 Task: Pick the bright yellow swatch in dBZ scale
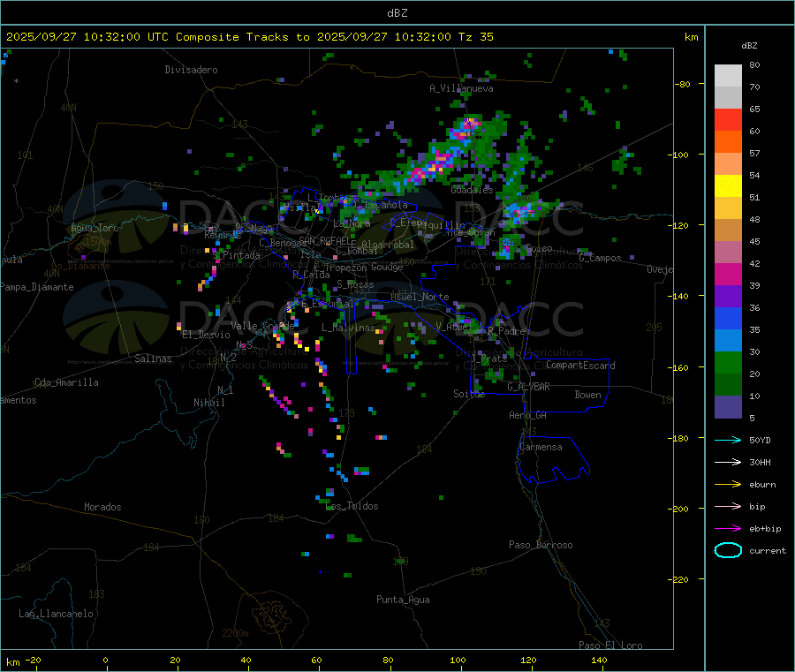[728, 186]
